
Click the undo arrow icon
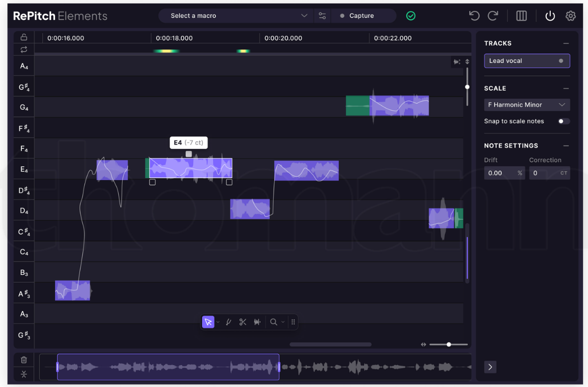(474, 16)
